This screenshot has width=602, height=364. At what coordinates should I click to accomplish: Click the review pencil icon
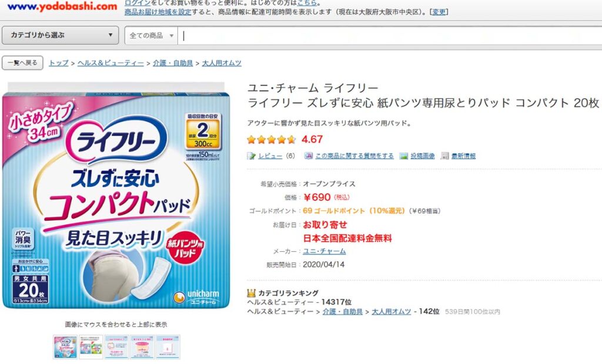[x=252, y=156]
